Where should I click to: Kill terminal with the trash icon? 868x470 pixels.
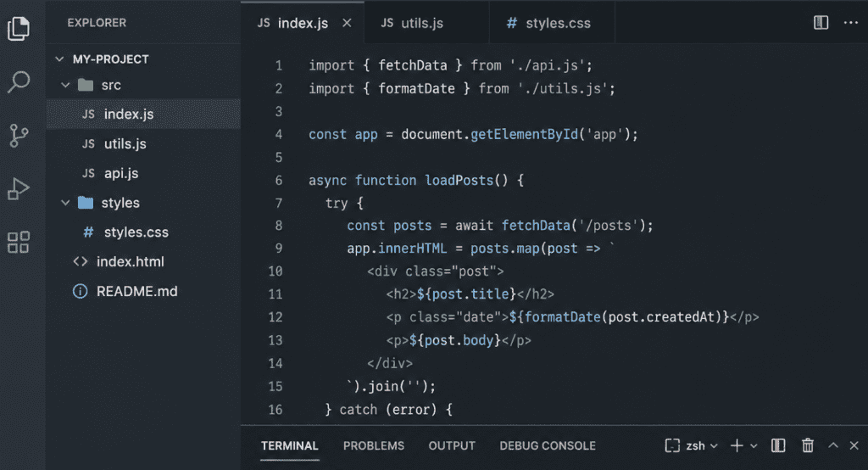[x=808, y=445]
